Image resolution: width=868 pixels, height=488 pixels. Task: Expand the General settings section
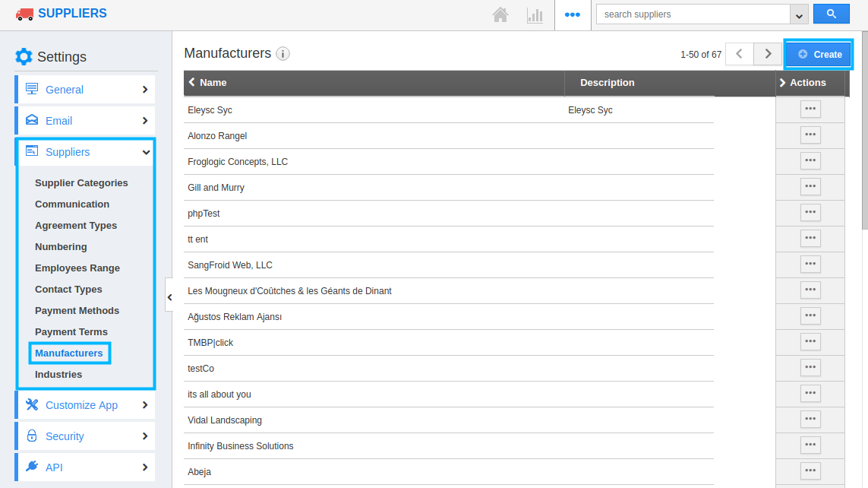pos(85,90)
